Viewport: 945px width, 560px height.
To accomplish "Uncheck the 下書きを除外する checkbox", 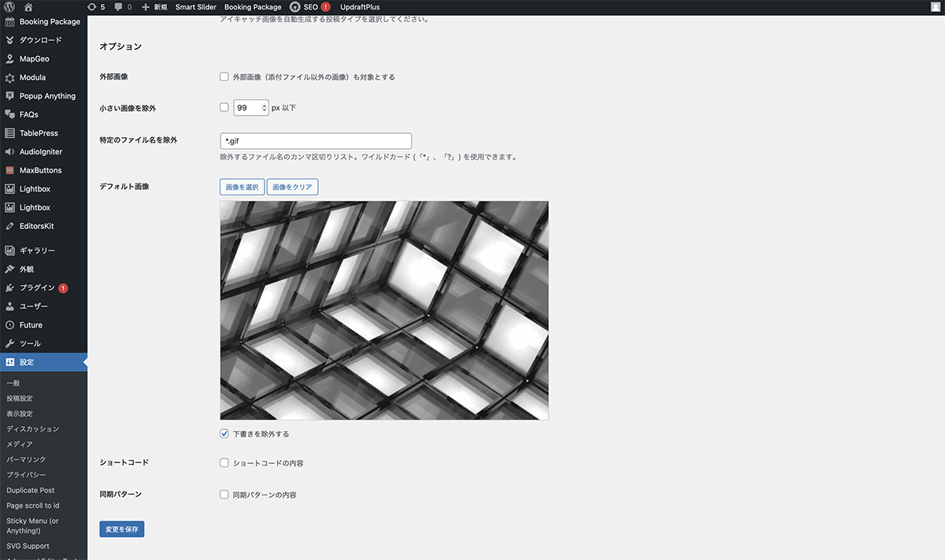I will point(224,434).
